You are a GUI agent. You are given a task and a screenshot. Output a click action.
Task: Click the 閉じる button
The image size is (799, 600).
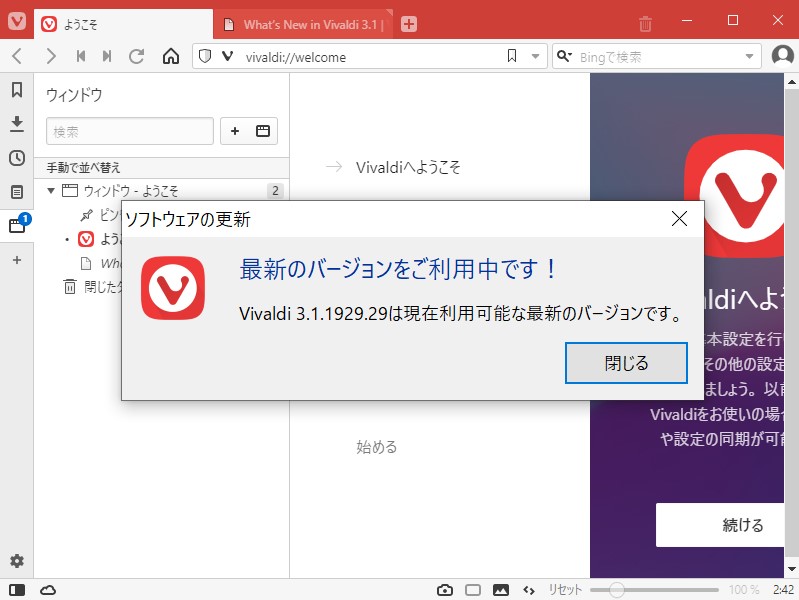point(626,363)
